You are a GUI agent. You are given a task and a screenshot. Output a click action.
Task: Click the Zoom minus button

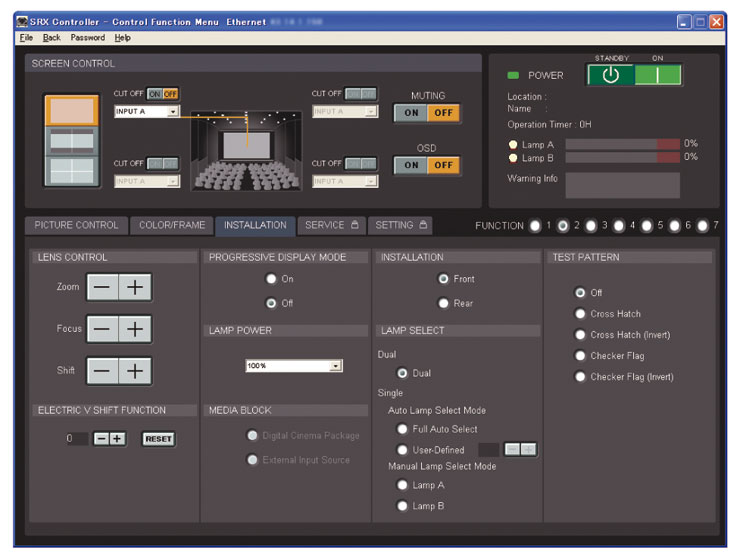pyautogui.click(x=102, y=287)
